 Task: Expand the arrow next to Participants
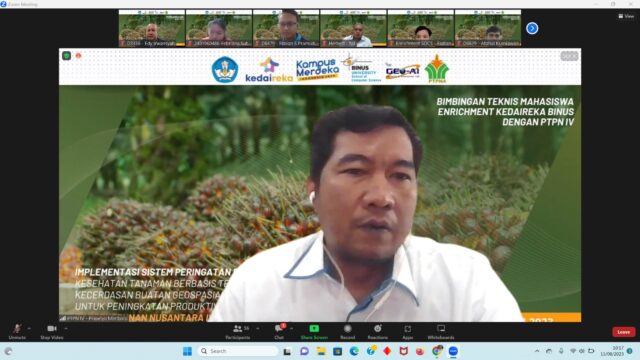coord(257,328)
